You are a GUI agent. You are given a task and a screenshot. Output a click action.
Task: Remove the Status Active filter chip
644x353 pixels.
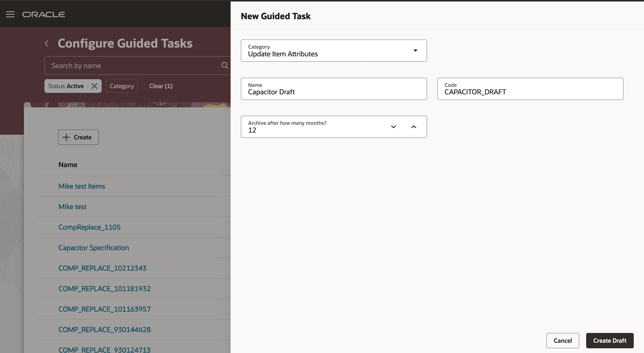(x=94, y=86)
